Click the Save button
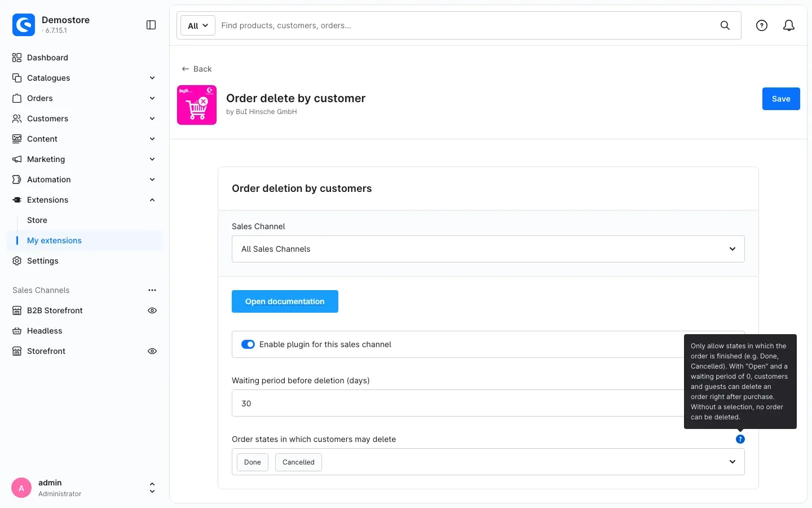The image size is (812, 508). [x=781, y=99]
